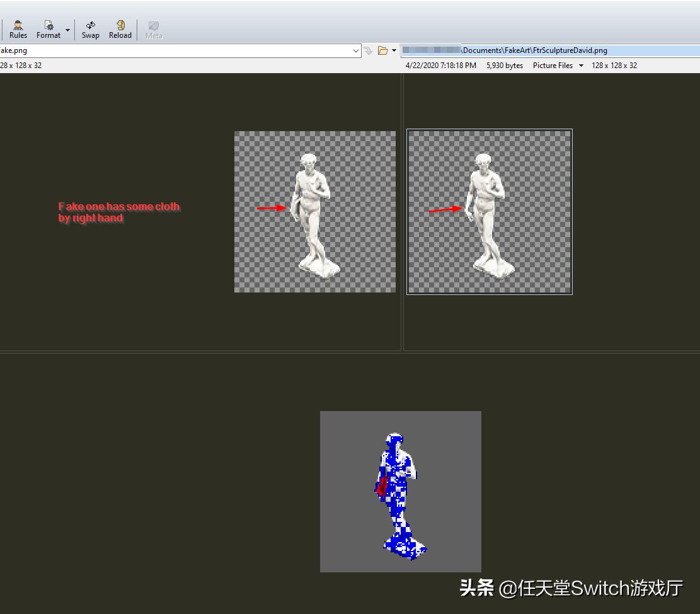Viewport: 700px width, 614px height.
Task: Reload the compared picture files
Action: click(120, 30)
